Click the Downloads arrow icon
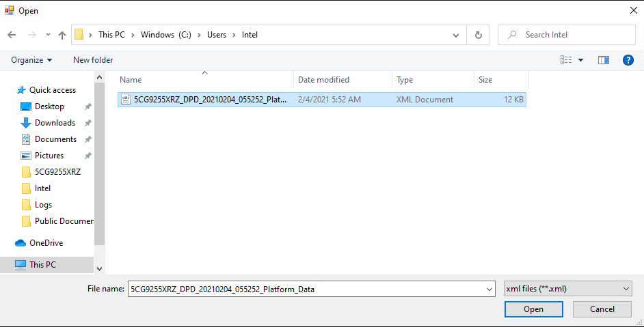 click(26, 123)
